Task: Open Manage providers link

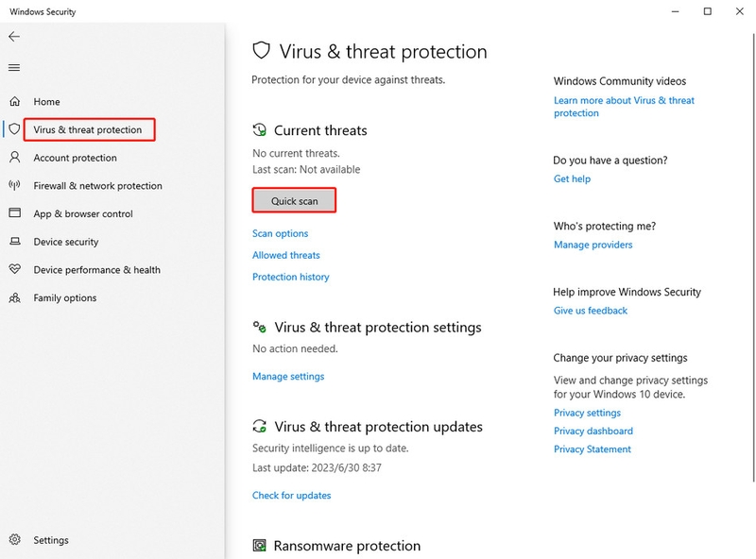Action: coord(593,245)
